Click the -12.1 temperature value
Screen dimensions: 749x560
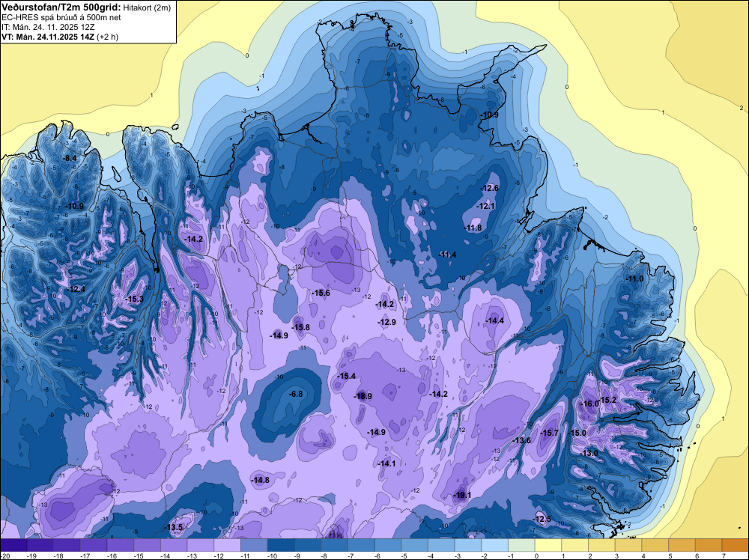486,206
